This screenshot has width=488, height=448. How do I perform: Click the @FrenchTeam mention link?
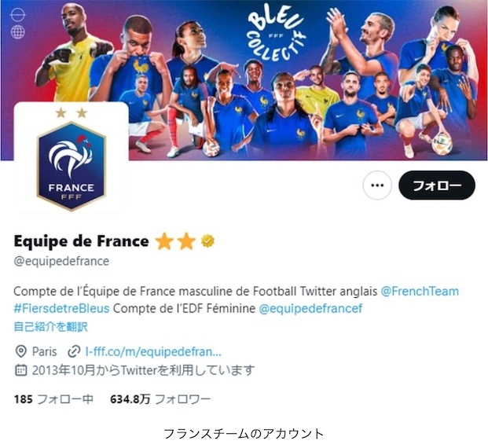(420, 292)
